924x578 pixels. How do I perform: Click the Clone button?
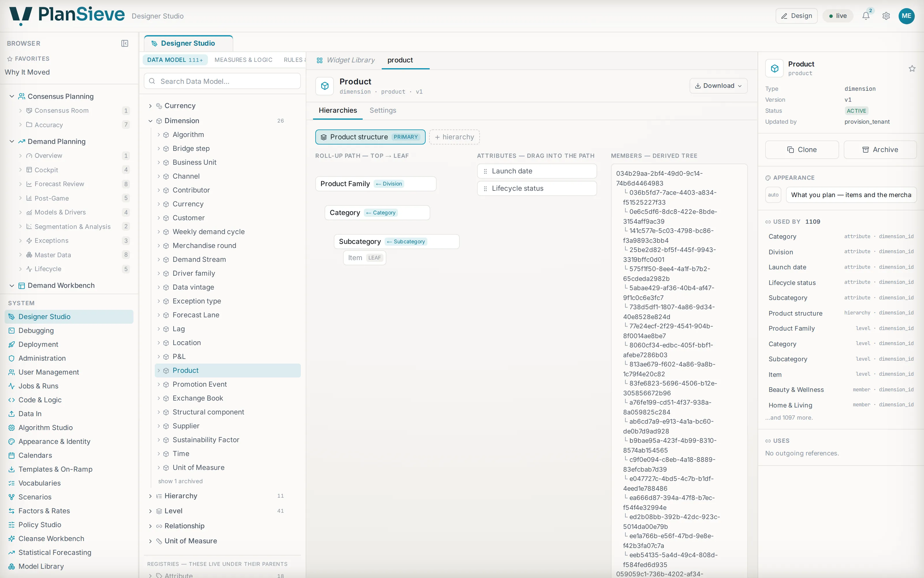click(x=802, y=149)
